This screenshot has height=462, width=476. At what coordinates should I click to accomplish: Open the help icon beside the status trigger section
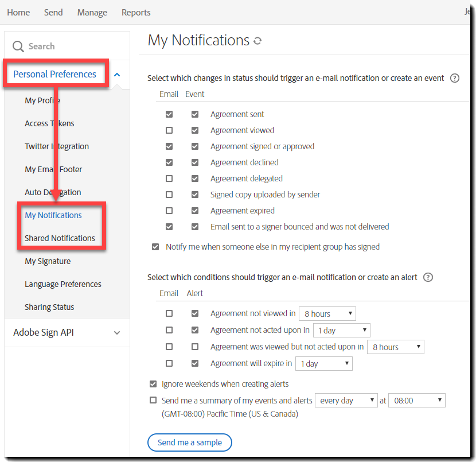point(455,78)
